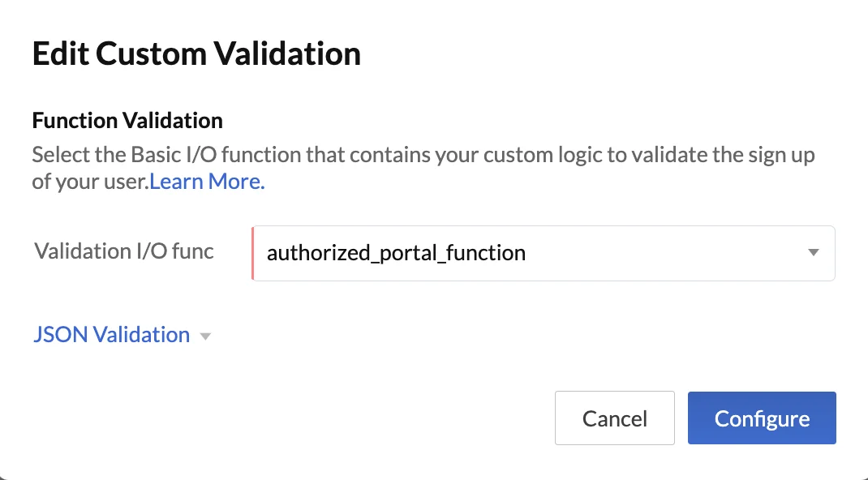Click the small arrow next to JSON Validation

205,336
